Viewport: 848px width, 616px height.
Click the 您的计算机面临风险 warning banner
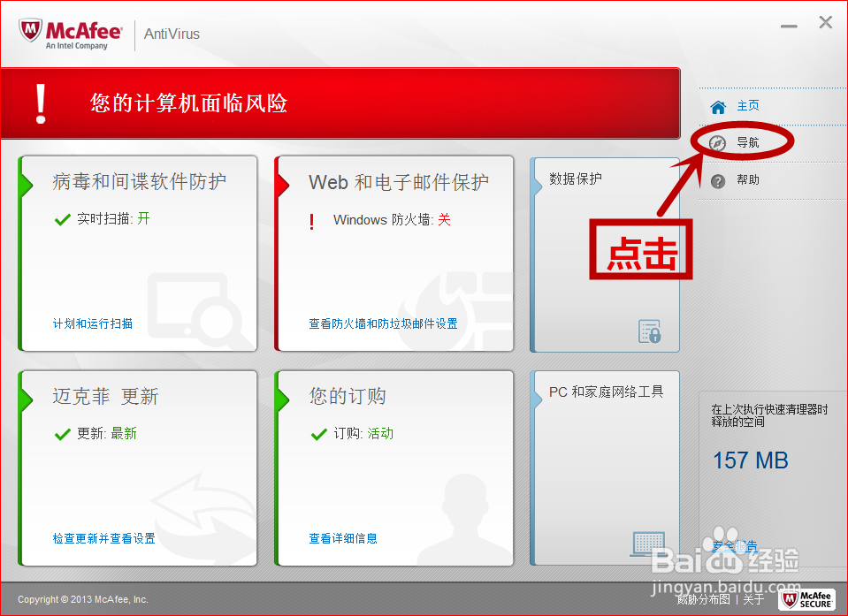[340, 103]
